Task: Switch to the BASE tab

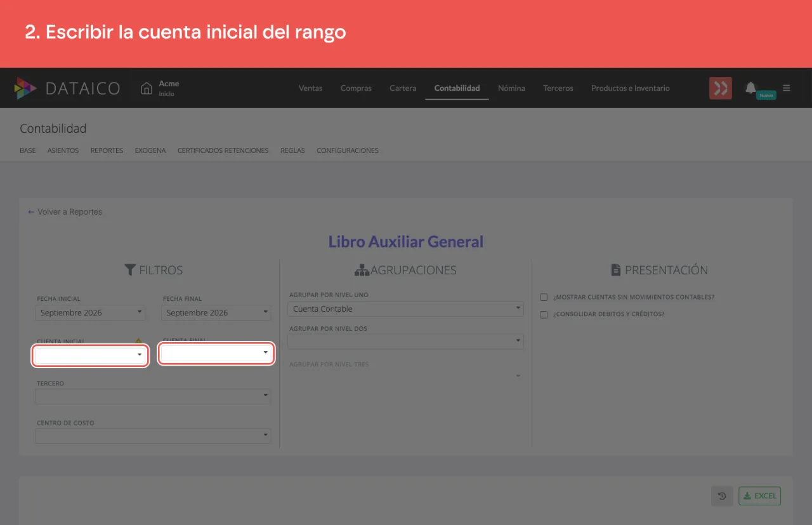Action: (28, 151)
